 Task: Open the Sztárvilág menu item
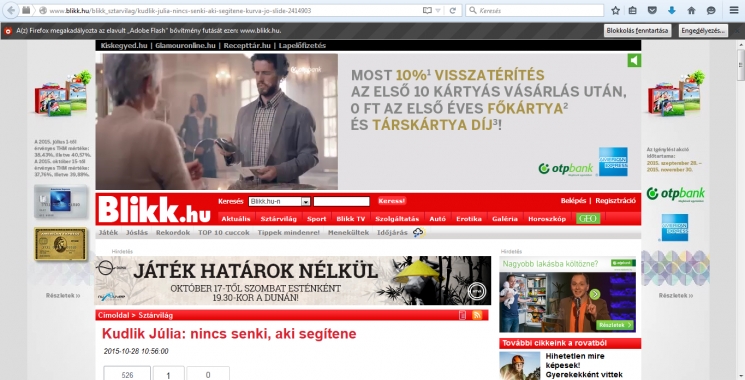[278, 218]
